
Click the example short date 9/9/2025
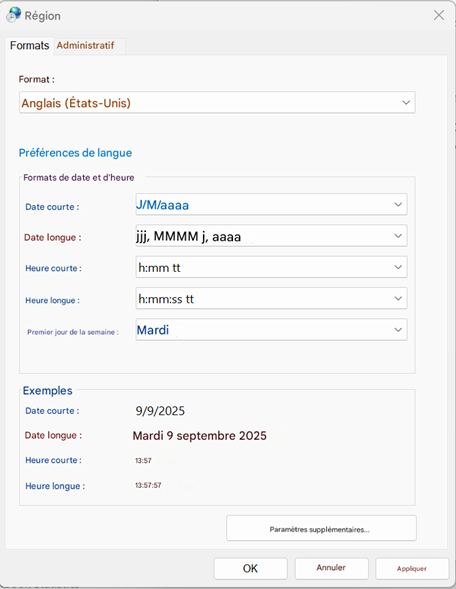pos(160,411)
